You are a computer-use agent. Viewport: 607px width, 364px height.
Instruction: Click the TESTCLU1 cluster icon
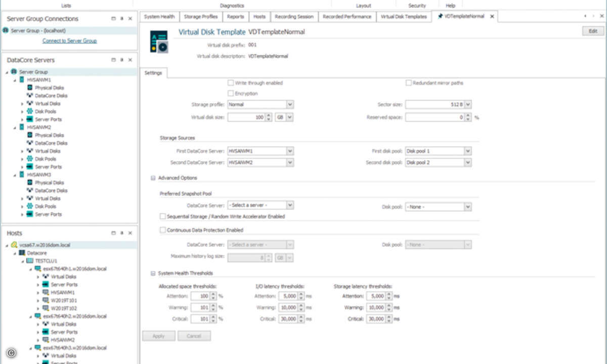(x=30, y=260)
